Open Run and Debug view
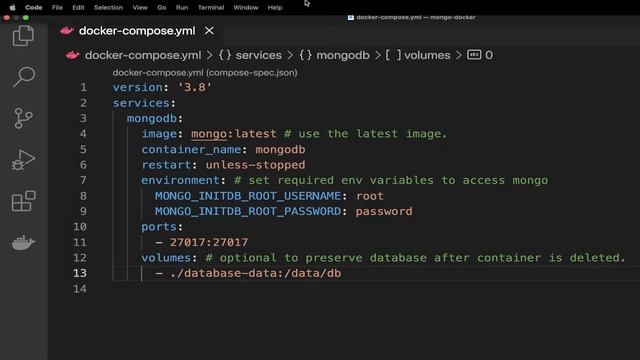Screen dimensions: 640x360 [x=23, y=160]
